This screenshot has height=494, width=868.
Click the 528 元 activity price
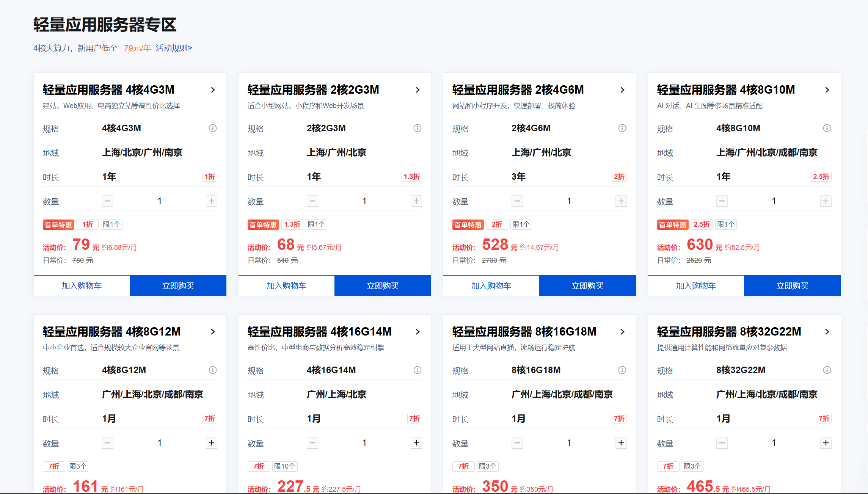tap(500, 245)
